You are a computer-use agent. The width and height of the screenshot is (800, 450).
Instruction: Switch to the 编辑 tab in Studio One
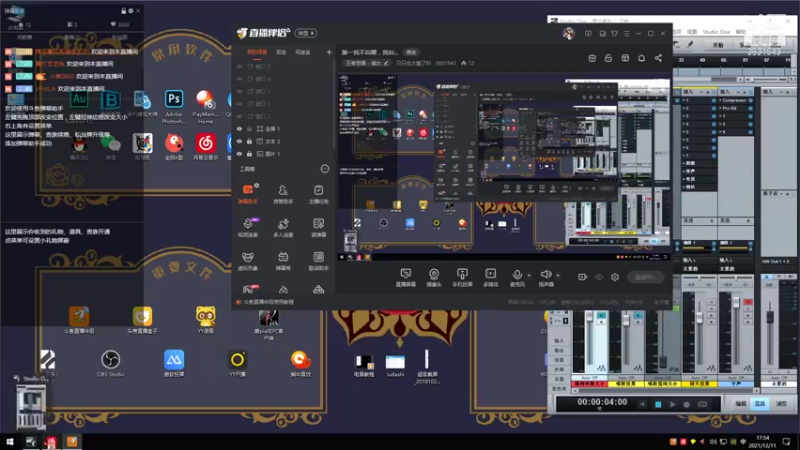(x=741, y=404)
